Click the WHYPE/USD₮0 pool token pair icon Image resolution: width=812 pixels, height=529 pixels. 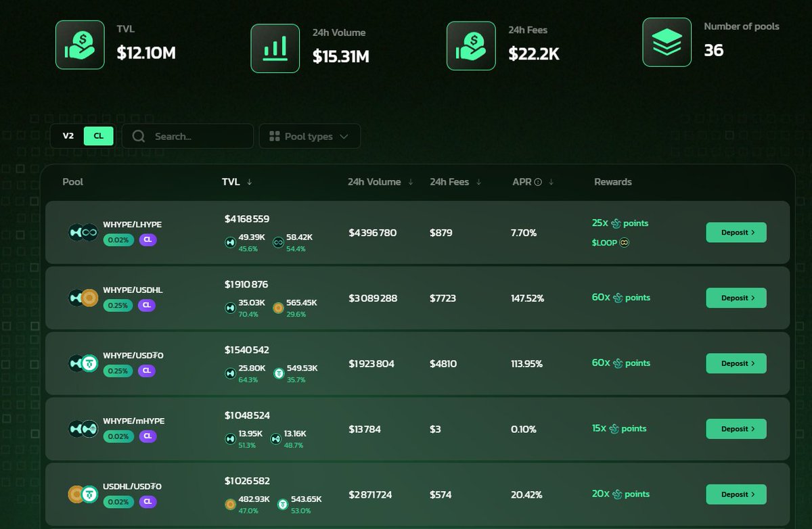[83, 363]
